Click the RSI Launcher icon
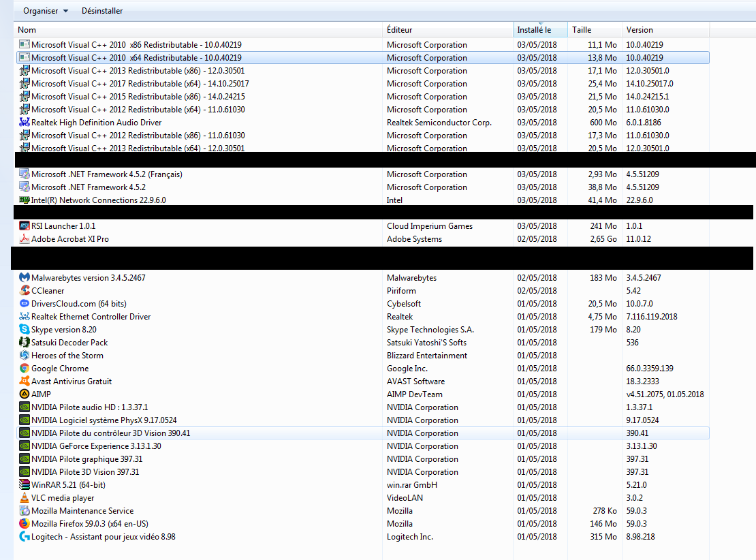This screenshot has width=756, height=560. [x=24, y=225]
